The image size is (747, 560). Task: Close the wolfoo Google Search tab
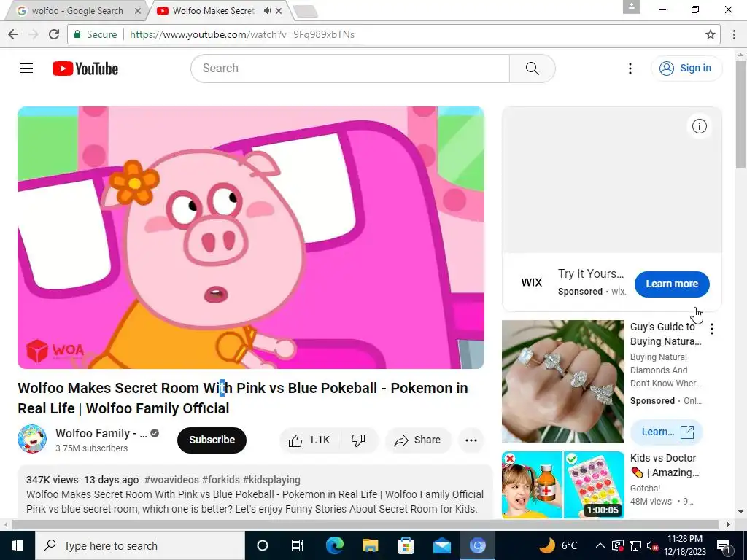[138, 10]
